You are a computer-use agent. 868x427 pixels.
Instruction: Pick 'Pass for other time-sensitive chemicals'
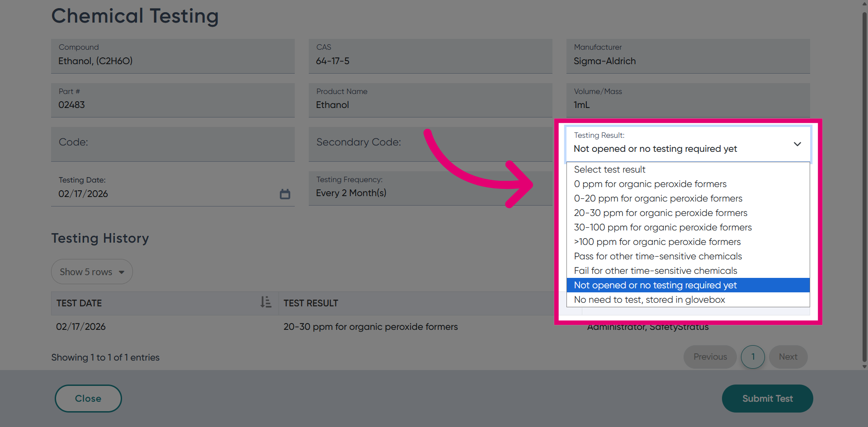pos(688,256)
